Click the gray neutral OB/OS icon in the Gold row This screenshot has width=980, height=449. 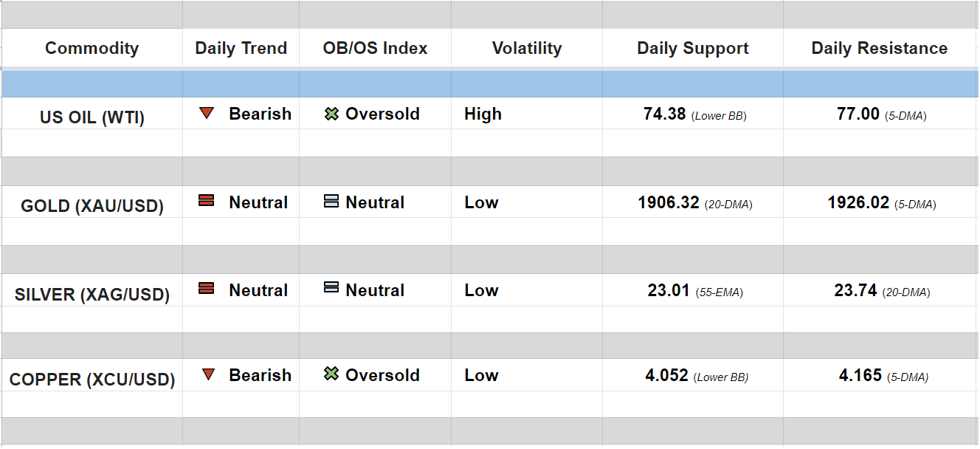click(331, 201)
